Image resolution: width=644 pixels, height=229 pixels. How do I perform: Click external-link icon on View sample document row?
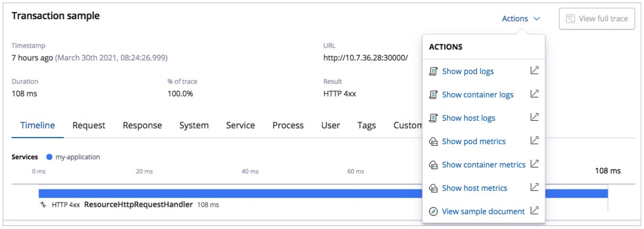(534, 211)
